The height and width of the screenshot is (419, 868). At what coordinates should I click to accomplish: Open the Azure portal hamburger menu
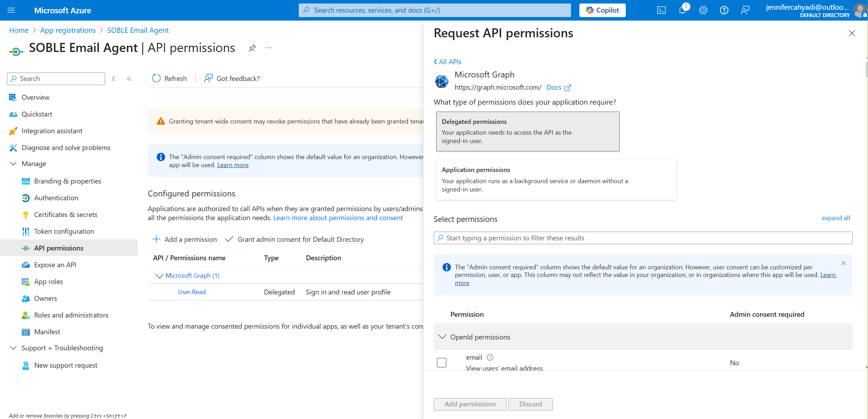[11, 10]
